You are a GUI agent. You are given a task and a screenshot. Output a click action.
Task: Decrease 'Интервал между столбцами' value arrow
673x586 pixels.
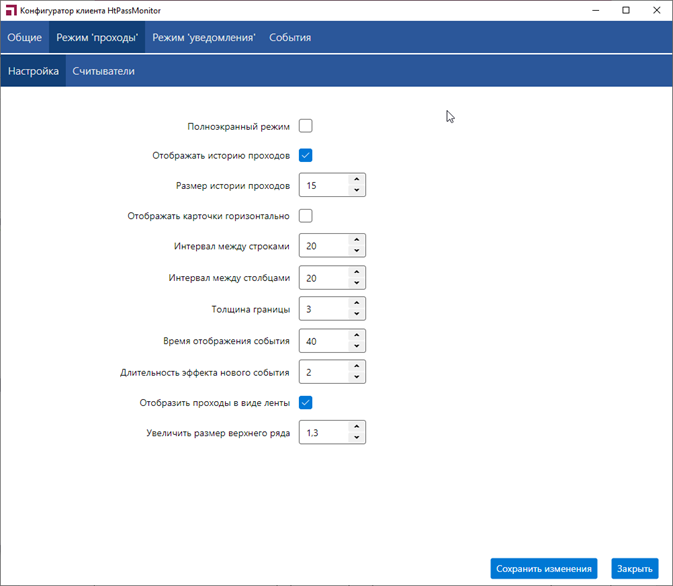pos(356,284)
